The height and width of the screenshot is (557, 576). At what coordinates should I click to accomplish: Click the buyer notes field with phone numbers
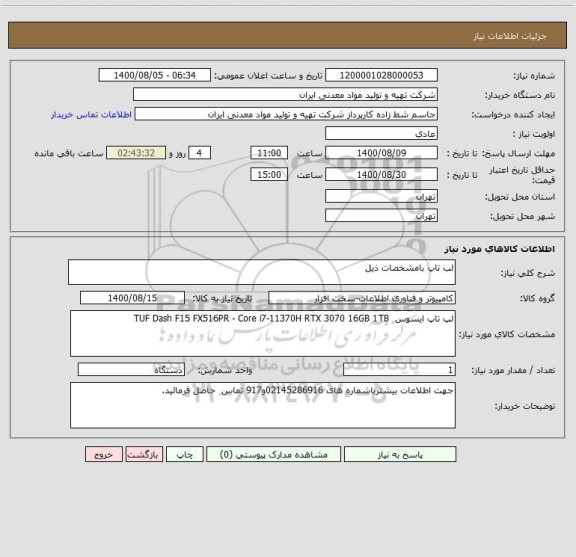[263, 405]
